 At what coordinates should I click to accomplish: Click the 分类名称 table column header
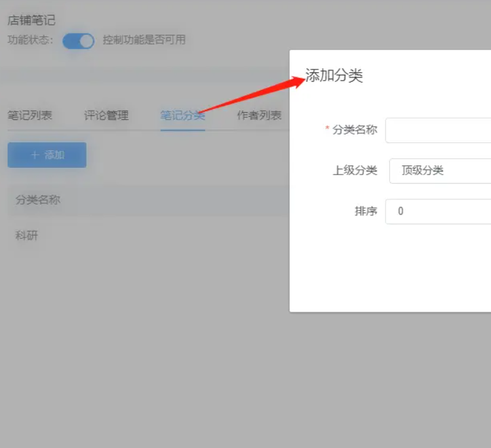pyautogui.click(x=38, y=200)
